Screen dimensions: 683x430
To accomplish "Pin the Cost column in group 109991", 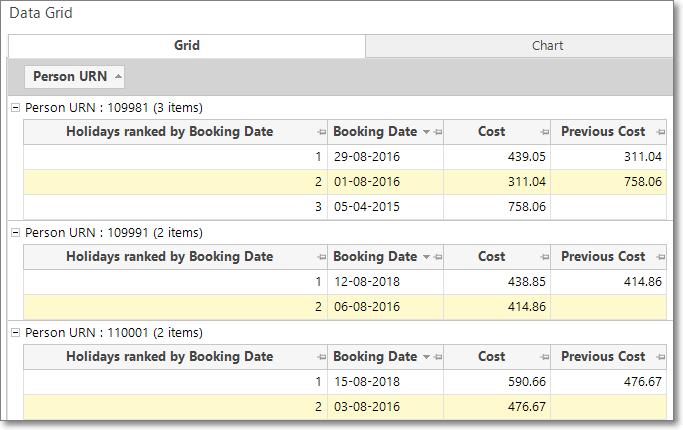I will [x=544, y=257].
